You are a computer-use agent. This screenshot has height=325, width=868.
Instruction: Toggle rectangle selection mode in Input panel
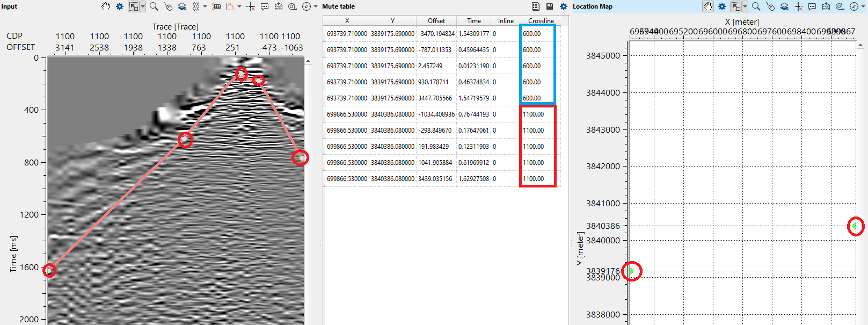pos(133,6)
